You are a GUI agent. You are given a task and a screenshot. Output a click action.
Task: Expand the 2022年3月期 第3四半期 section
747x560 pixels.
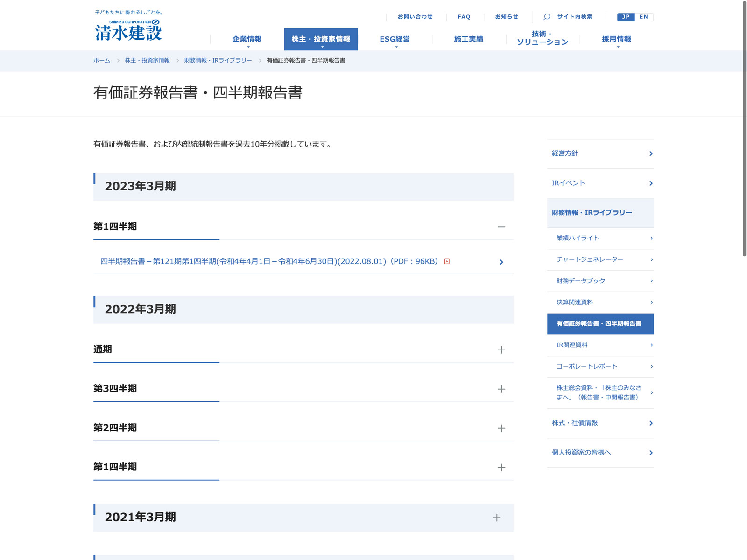click(501, 389)
